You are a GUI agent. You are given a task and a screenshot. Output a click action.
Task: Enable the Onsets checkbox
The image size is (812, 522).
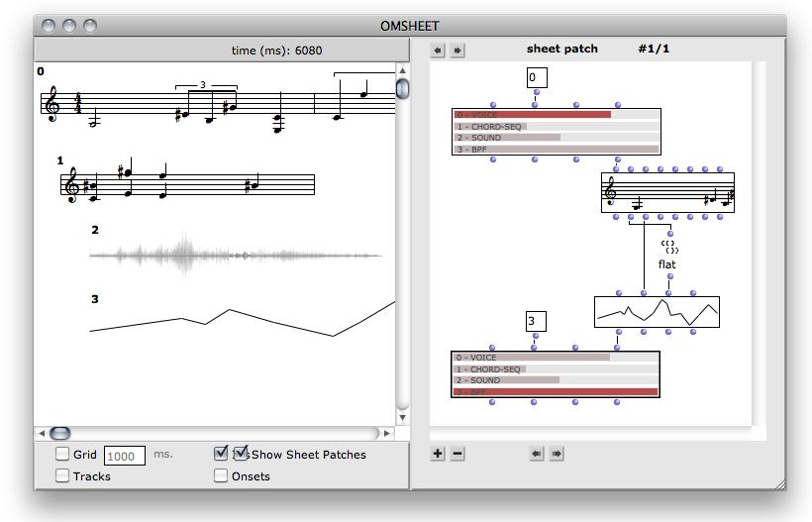[x=221, y=476]
